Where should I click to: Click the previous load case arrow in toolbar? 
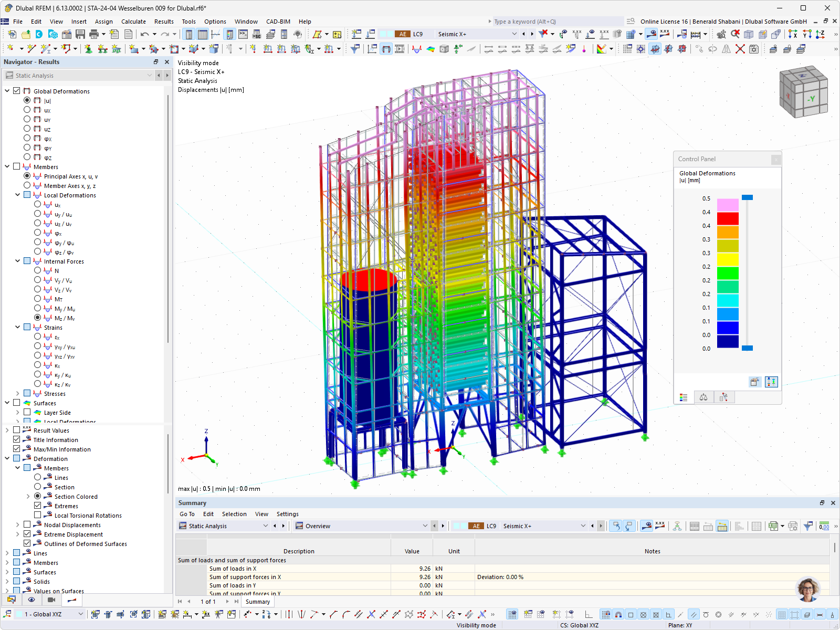click(523, 34)
